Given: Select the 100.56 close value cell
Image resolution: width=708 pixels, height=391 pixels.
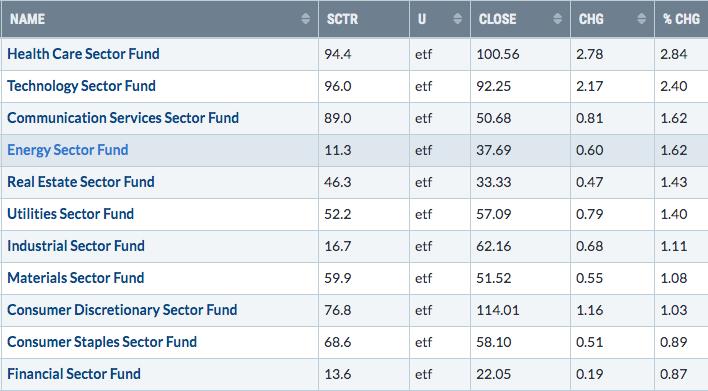Looking at the screenshot, I should click(520, 54).
